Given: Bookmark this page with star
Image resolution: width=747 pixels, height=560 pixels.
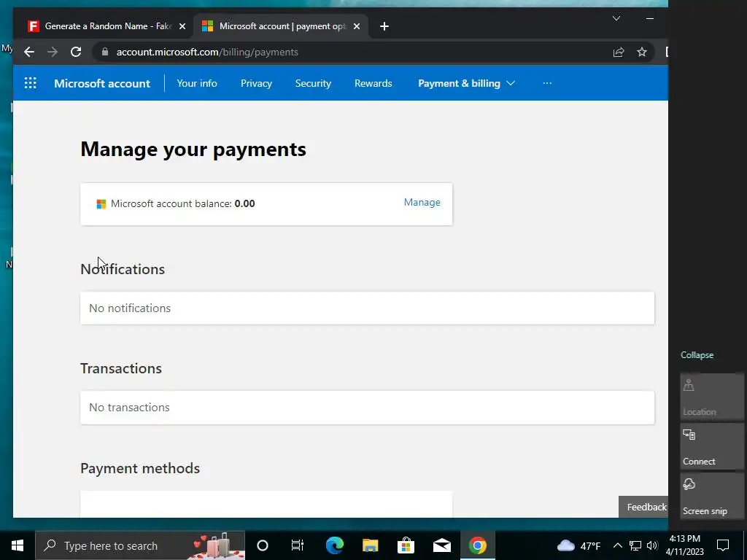Looking at the screenshot, I should point(642,52).
